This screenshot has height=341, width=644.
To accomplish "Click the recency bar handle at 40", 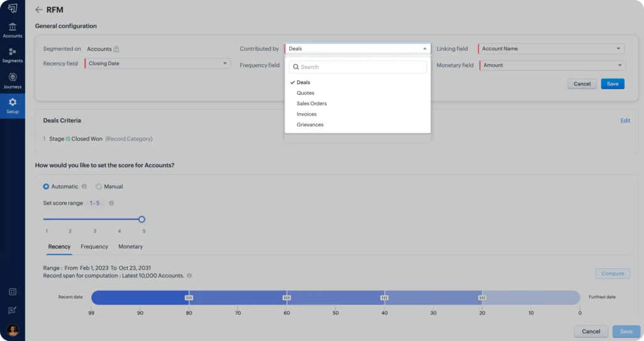I will [x=384, y=298].
